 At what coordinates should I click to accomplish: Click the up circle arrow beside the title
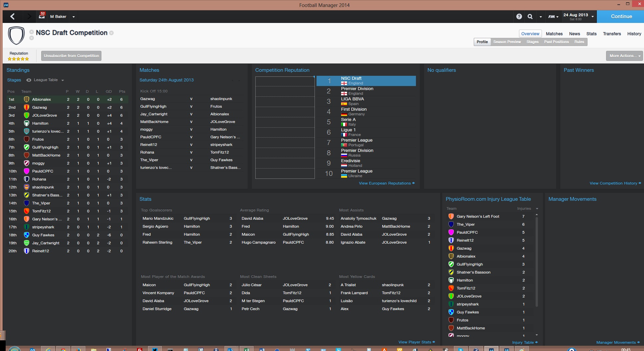click(x=32, y=32)
